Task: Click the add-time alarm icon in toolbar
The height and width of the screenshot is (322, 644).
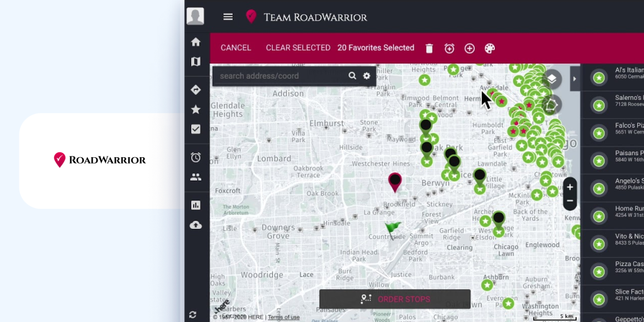Action: click(x=449, y=48)
